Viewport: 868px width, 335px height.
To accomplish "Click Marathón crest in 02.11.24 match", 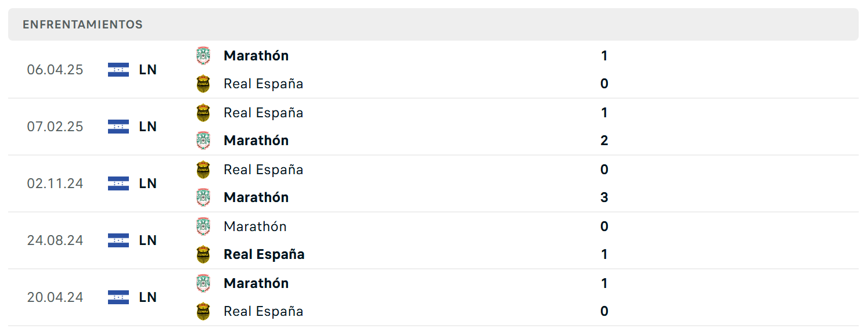I will coord(203,197).
